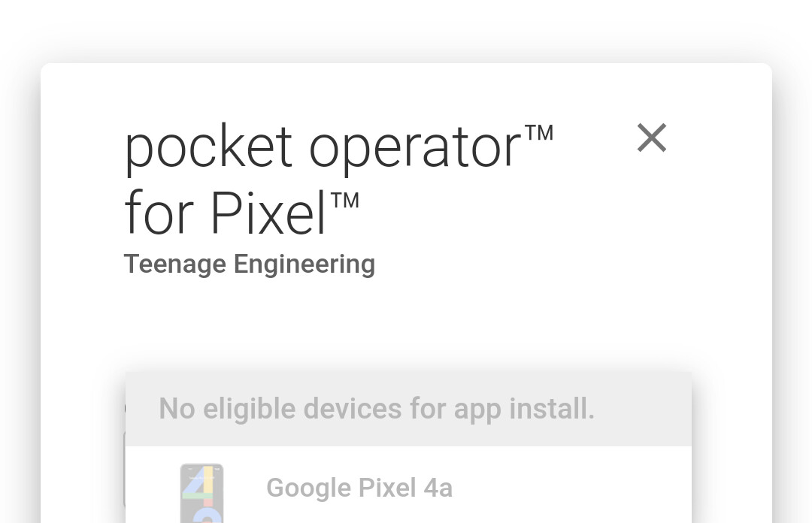Click the trademark symbol after 'operator'
Image resolution: width=812 pixels, height=523 pixels.
[x=538, y=134]
